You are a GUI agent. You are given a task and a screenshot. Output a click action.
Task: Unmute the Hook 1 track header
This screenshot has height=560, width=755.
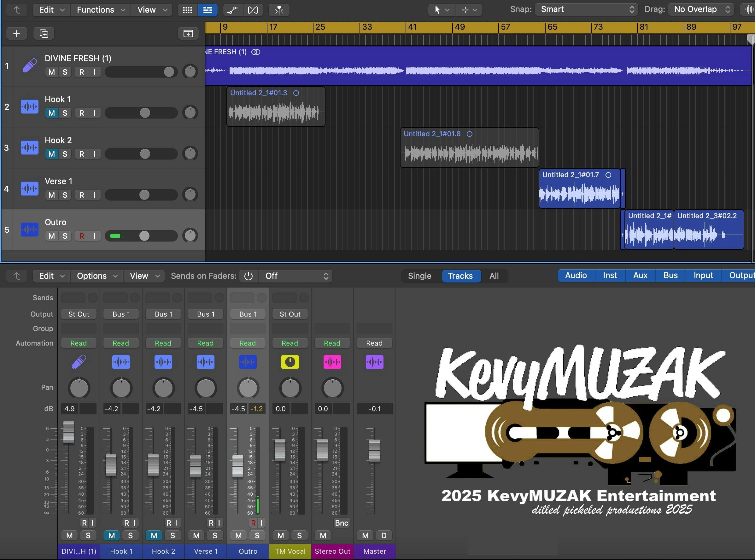click(x=51, y=113)
